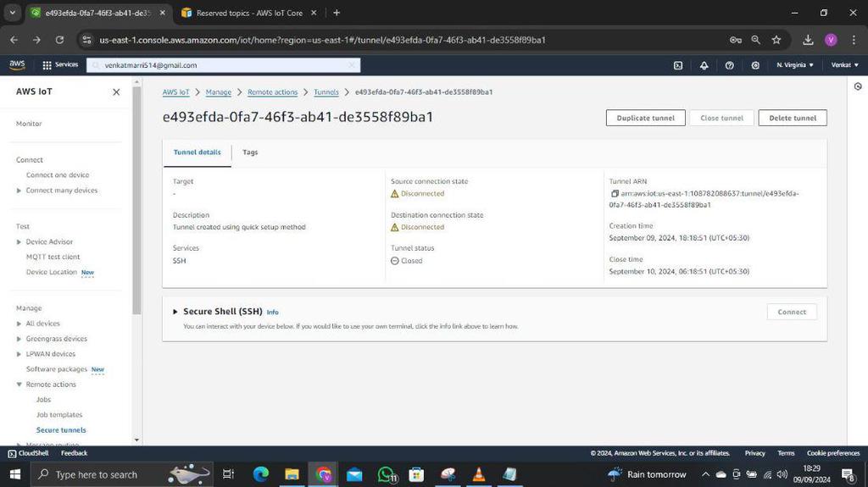Click the browser forward arrow

click(36, 40)
